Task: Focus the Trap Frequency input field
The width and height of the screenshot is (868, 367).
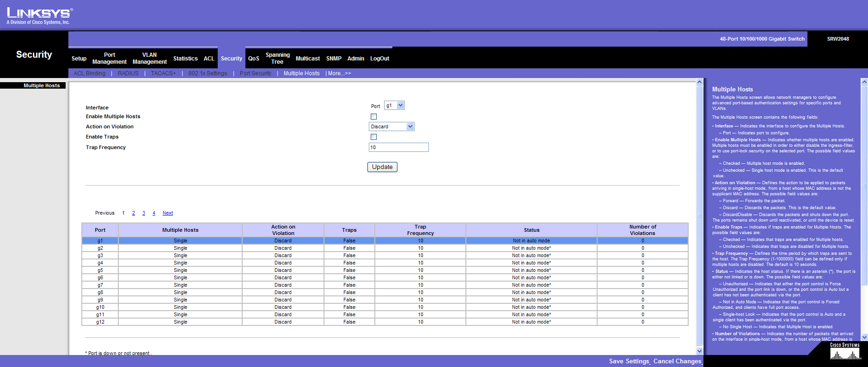Action: 398,147
